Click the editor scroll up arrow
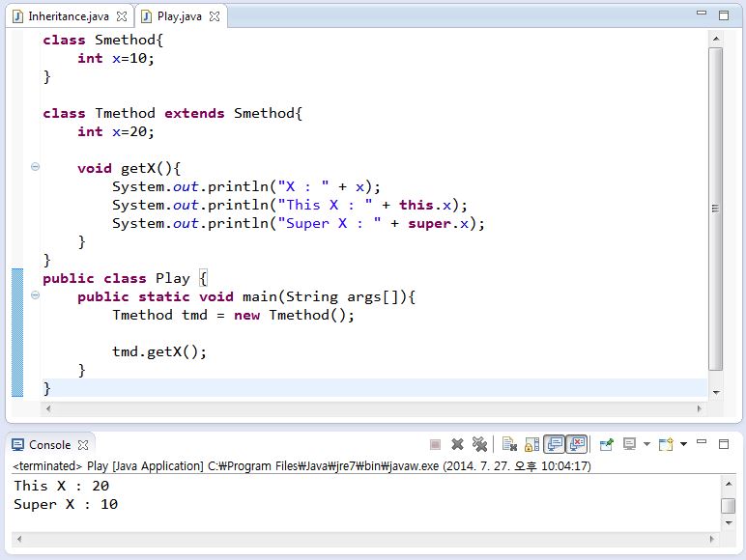Viewport: 746px width, 560px height. pos(716,38)
